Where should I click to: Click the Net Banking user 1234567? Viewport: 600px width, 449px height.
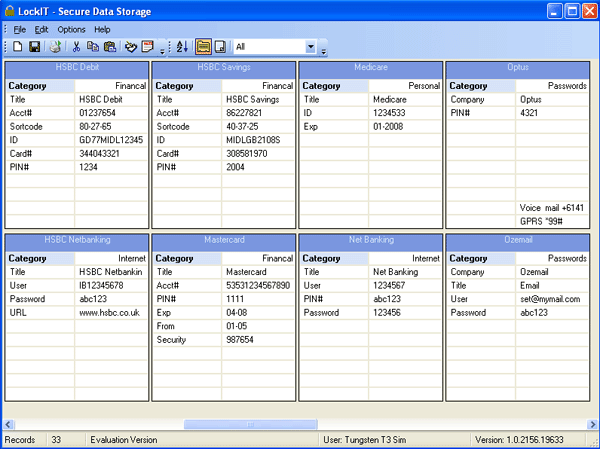(x=389, y=286)
